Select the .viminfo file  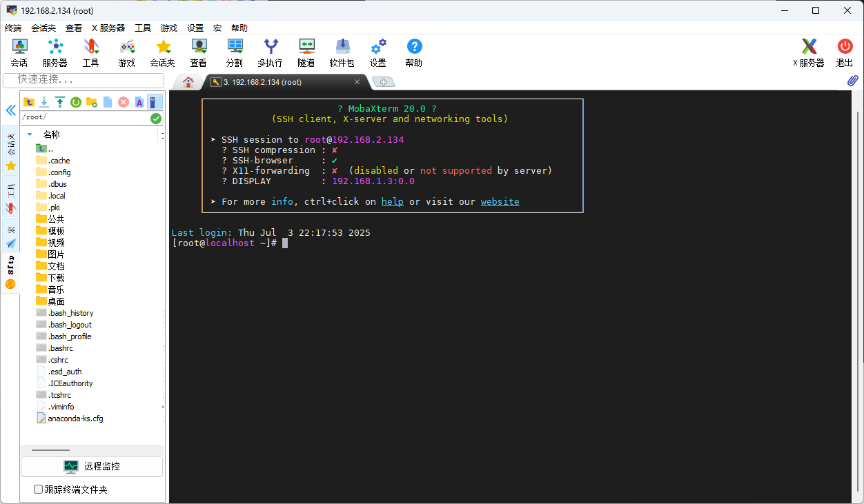(55, 407)
